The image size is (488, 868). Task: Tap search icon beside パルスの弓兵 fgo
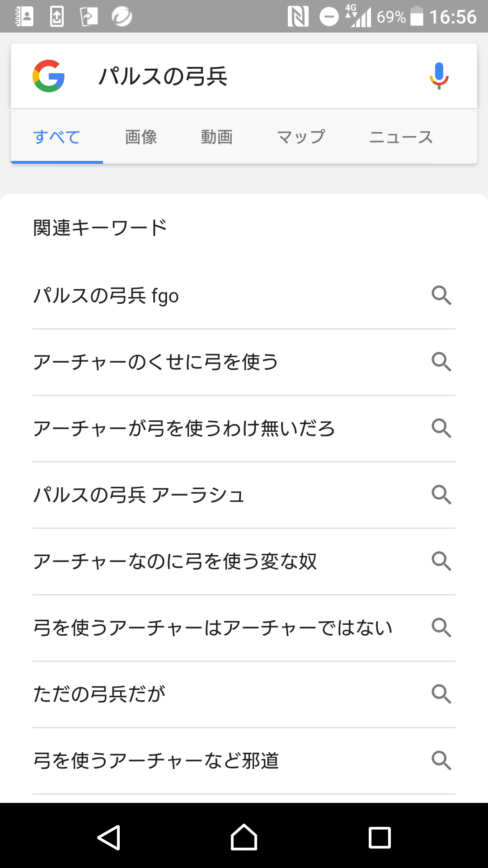[441, 296]
